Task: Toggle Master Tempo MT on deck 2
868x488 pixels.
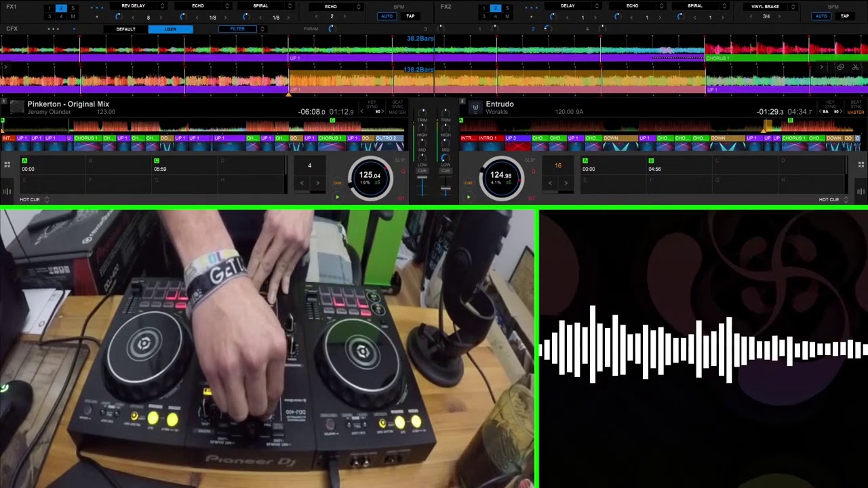Action: [531, 198]
